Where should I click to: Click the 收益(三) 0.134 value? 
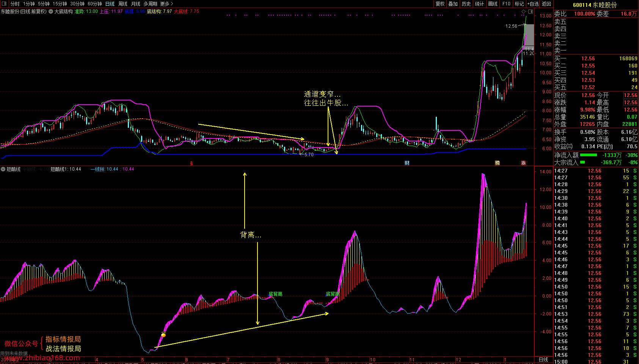[588, 146]
